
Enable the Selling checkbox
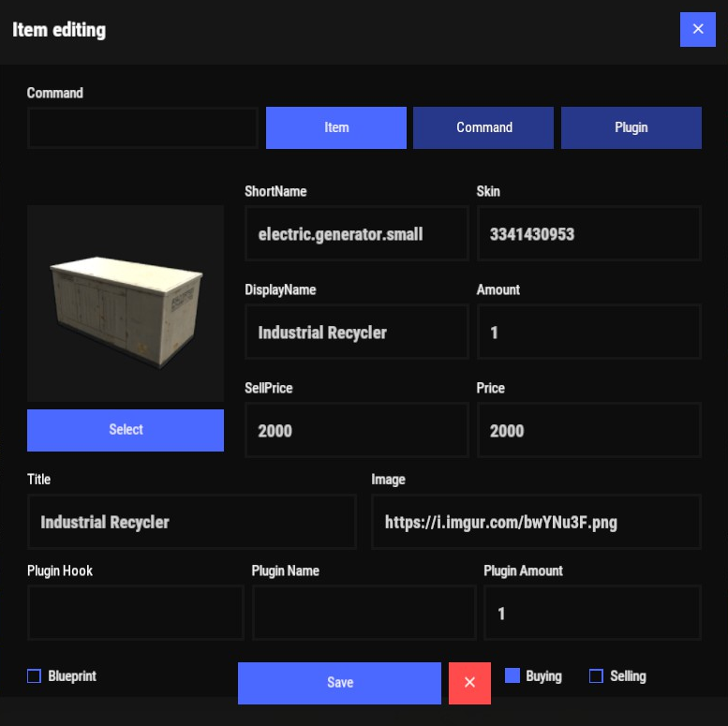point(596,676)
